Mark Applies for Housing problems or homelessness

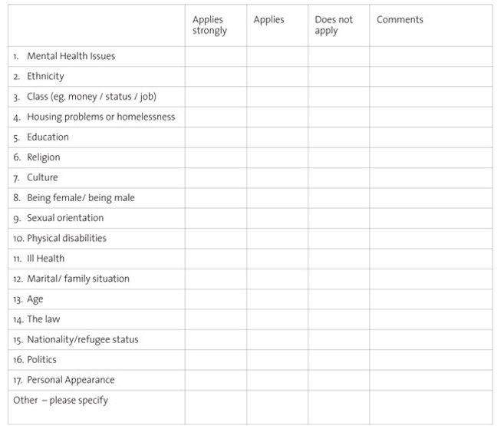pos(278,117)
